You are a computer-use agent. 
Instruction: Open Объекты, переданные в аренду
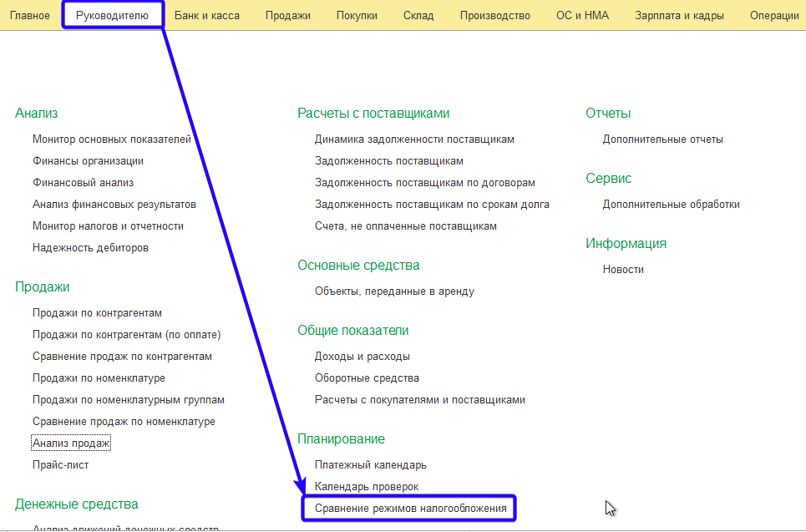coord(394,291)
